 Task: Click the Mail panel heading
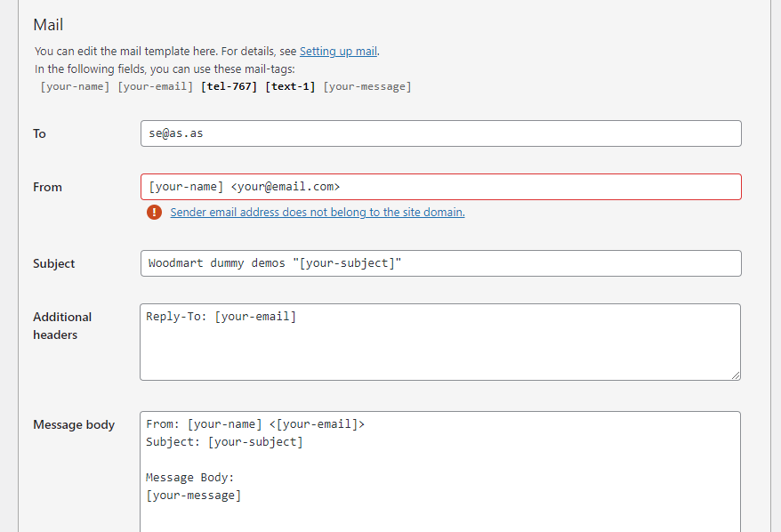point(48,25)
